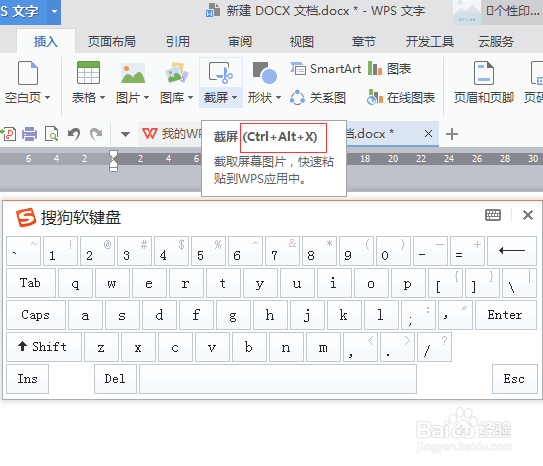Viewport: 543px width, 466px height.
Task: Click the Sogou keyboard layout icon
Action: click(492, 215)
